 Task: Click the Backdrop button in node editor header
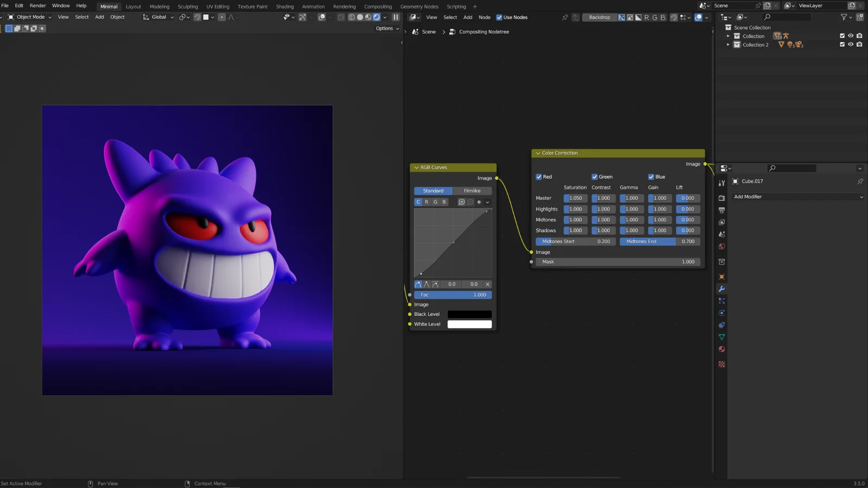pyautogui.click(x=599, y=17)
